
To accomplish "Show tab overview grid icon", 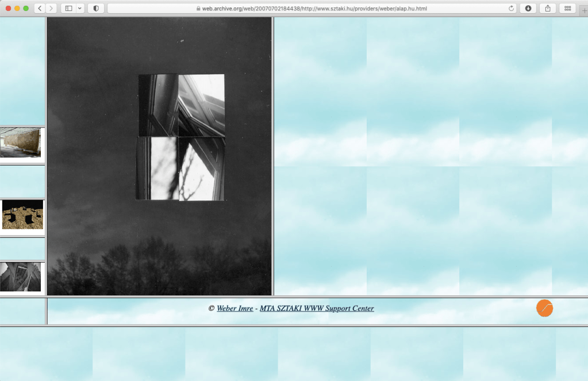I will coord(568,8).
